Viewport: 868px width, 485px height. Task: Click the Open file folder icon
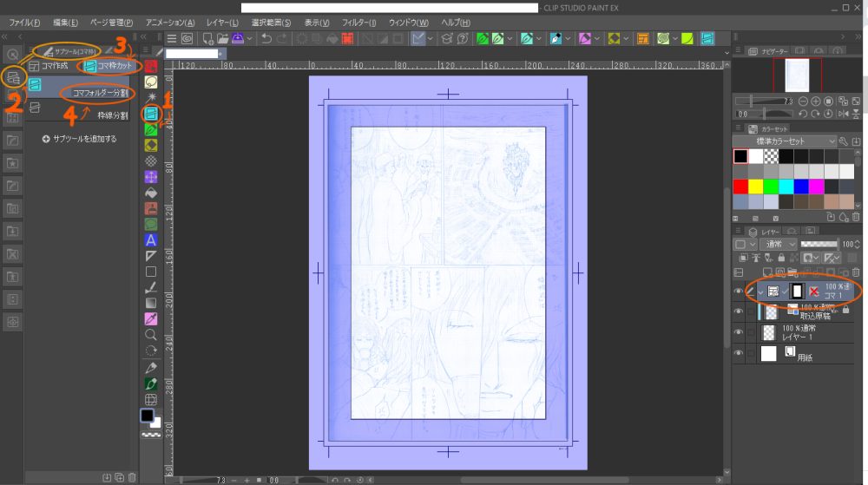point(224,38)
